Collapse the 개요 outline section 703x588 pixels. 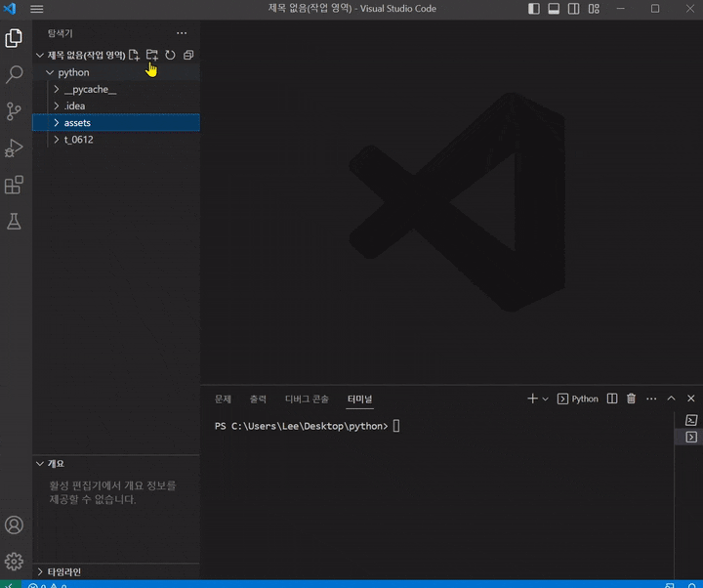(x=40, y=464)
